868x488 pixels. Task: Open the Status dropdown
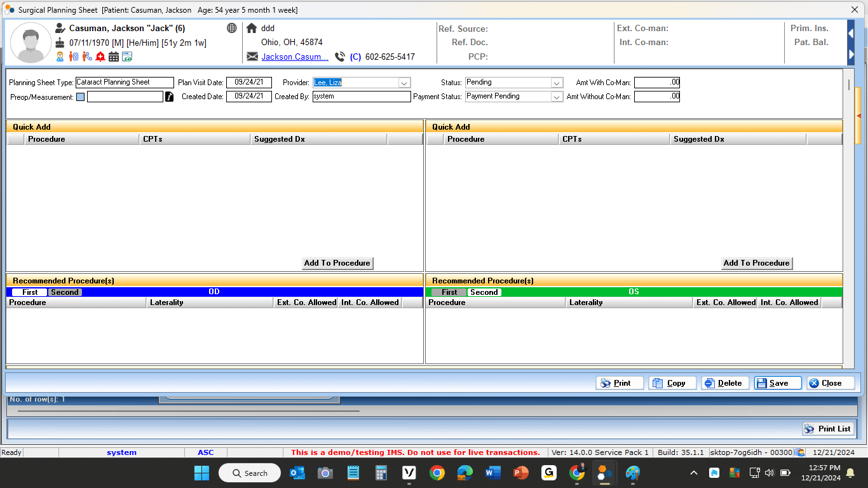tap(556, 83)
